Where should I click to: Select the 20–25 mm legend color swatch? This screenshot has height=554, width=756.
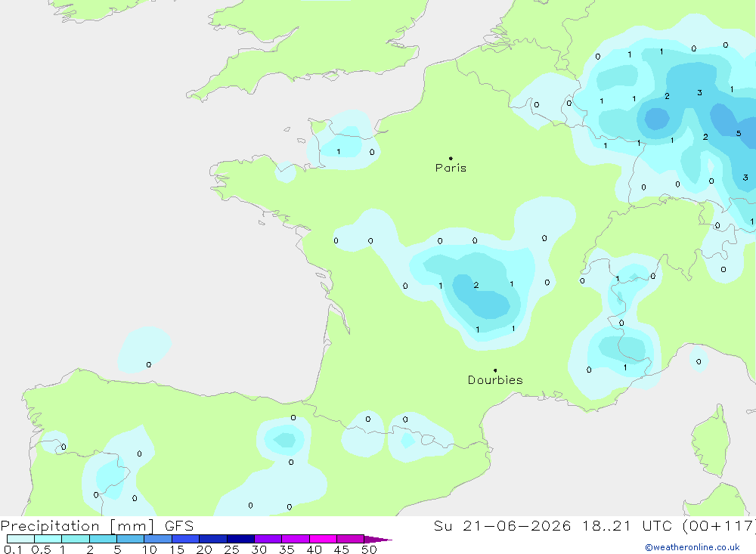tap(213, 539)
